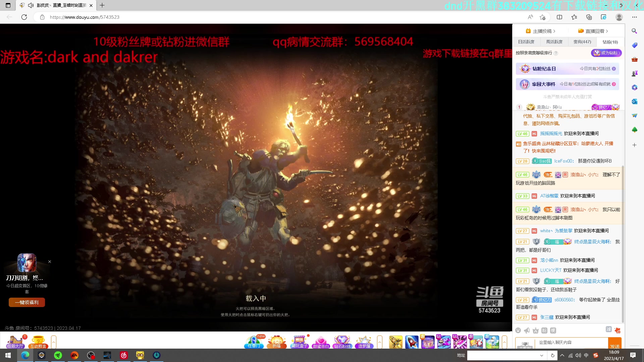Open Edge sidebar Games chess icon
This screenshot has width=644, height=362.
[634, 73]
